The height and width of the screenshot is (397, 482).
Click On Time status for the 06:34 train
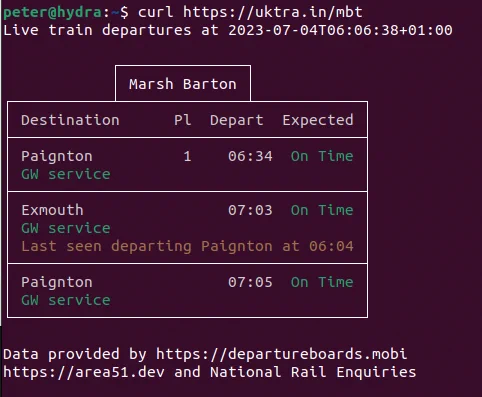pos(322,156)
